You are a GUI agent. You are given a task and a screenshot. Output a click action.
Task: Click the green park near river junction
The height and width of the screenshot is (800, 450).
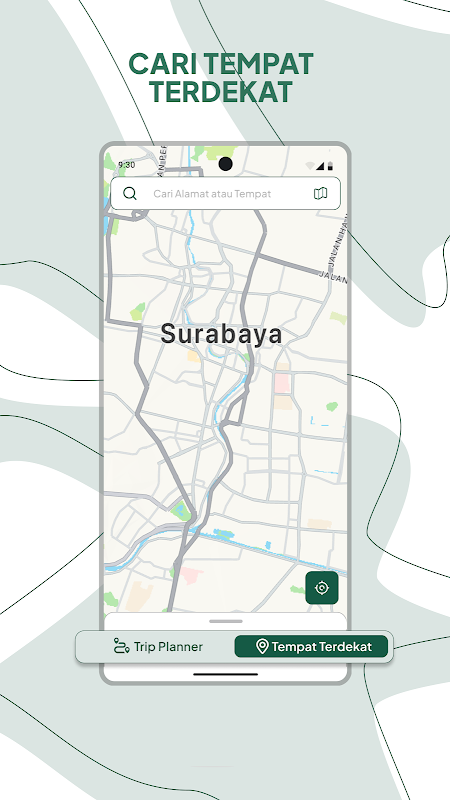pyautogui.click(x=181, y=510)
